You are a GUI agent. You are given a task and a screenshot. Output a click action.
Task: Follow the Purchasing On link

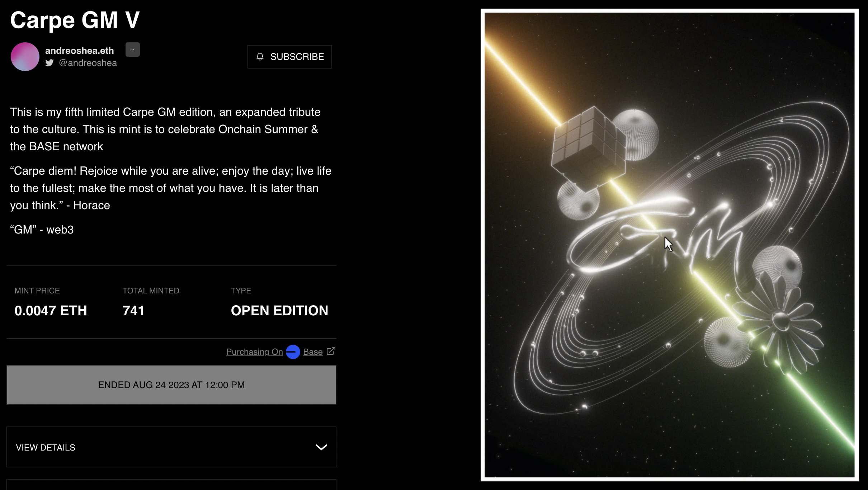point(255,352)
